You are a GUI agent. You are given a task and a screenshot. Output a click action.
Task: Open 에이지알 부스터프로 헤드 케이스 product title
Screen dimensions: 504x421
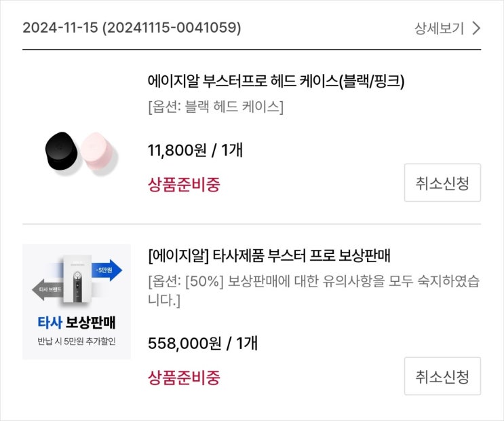click(276, 81)
